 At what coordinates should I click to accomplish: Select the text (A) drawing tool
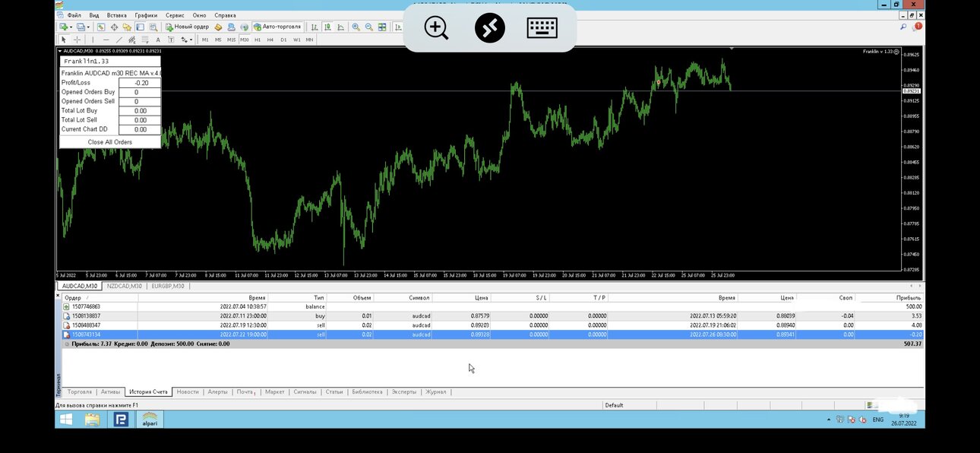click(x=158, y=40)
